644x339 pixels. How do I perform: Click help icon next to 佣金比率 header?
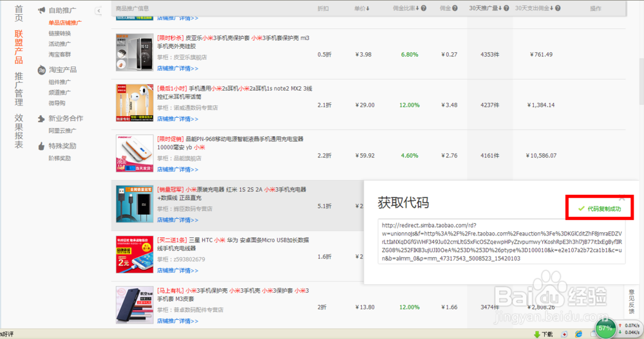(424, 8)
